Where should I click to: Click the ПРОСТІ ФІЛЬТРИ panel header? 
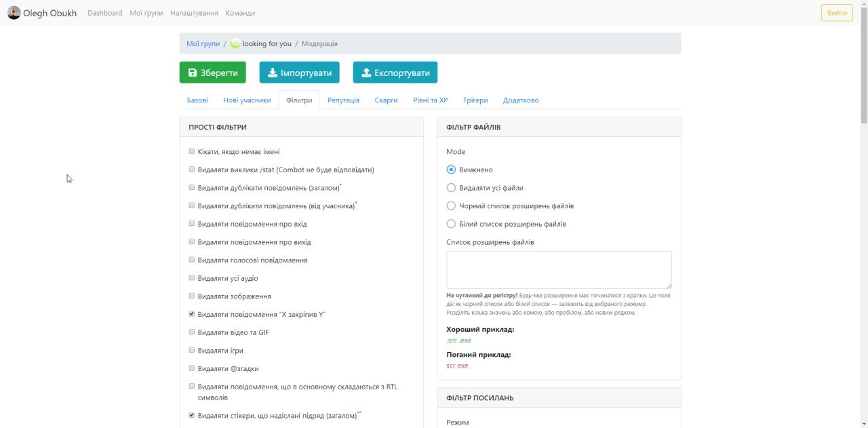(x=301, y=127)
